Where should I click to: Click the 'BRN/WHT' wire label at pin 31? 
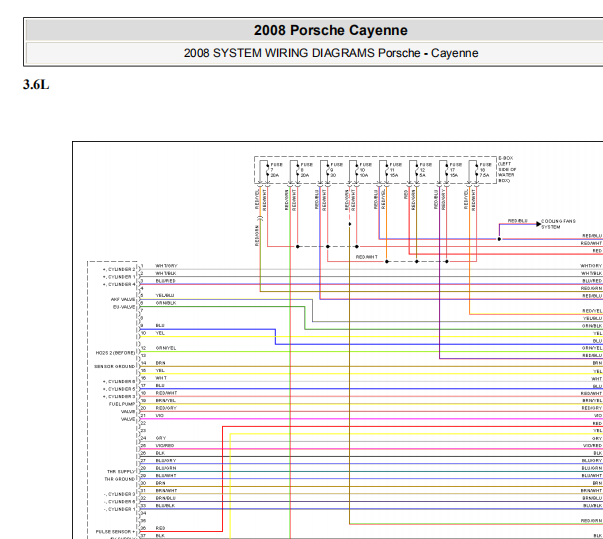pyautogui.click(x=167, y=491)
